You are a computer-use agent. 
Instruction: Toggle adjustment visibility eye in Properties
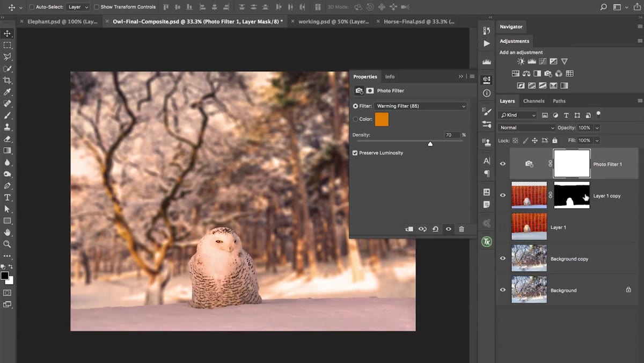449,229
